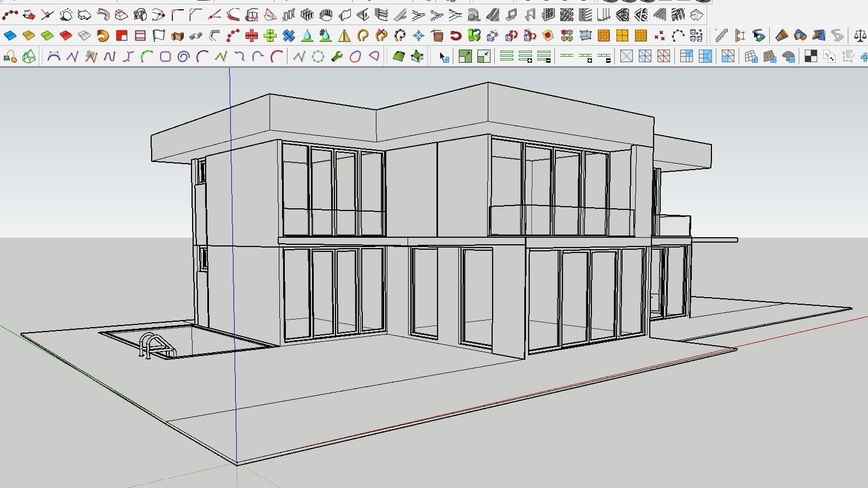Click the red horseshoe magnet icon

click(x=456, y=36)
